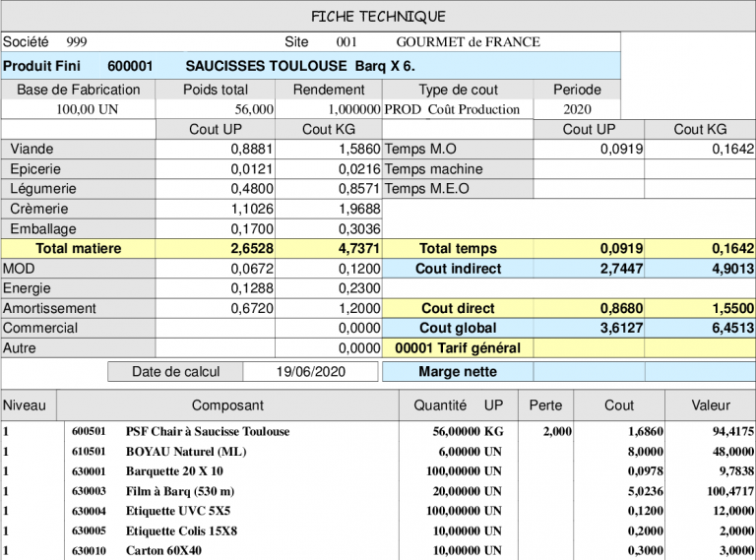756x560 pixels.
Task: Select the Type de cout value PROD
Action: (x=403, y=109)
